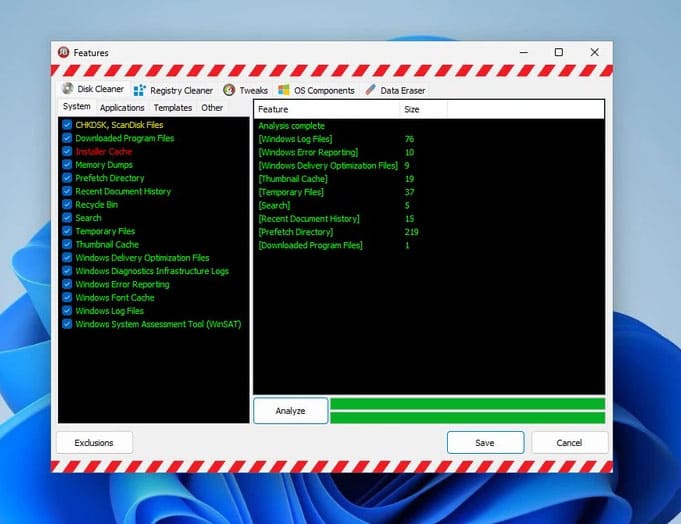The image size is (681, 524).
Task: Uncheck Windows Error Reporting checkbox
Action: [x=67, y=284]
